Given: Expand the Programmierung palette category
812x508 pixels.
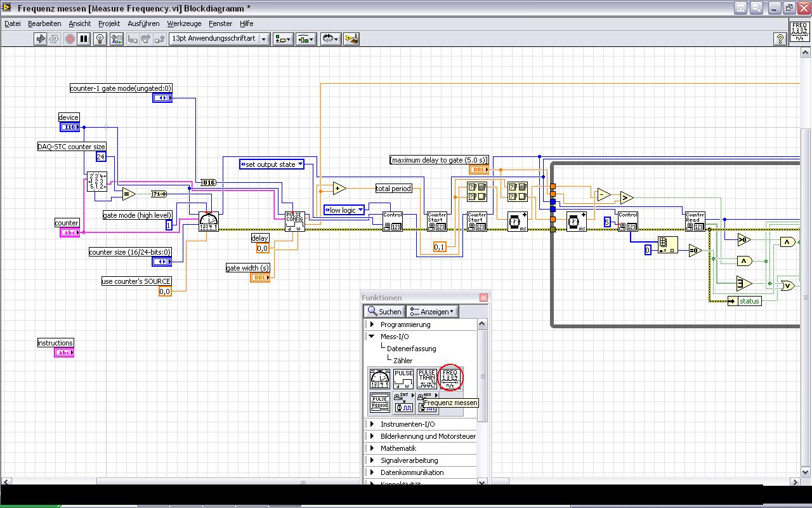Looking at the screenshot, I should point(372,324).
